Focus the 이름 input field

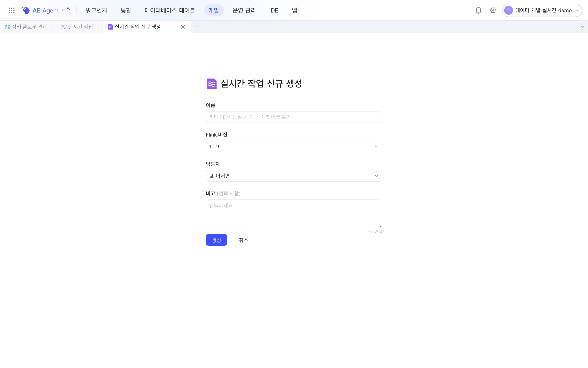click(294, 117)
